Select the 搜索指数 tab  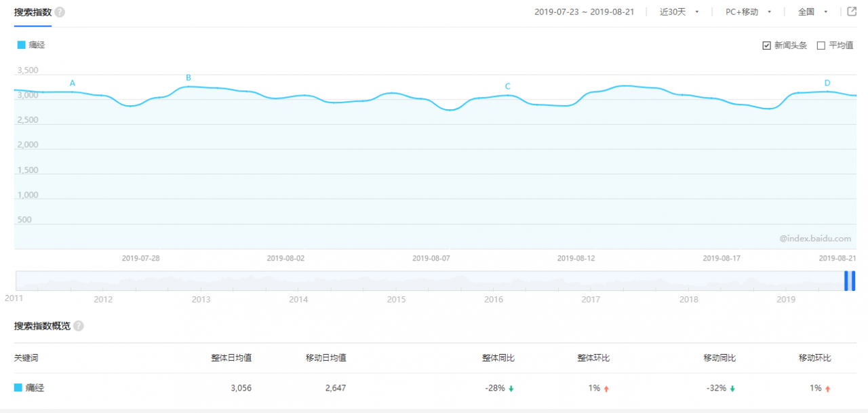coord(33,12)
